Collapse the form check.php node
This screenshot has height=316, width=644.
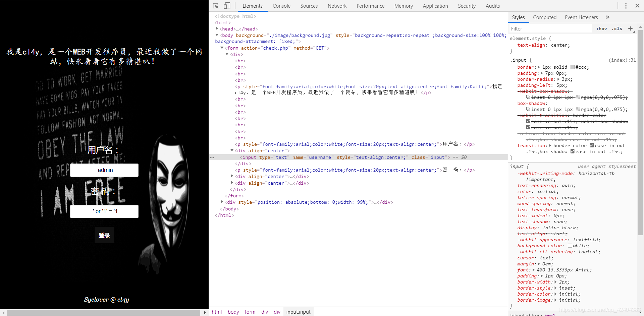[222, 48]
